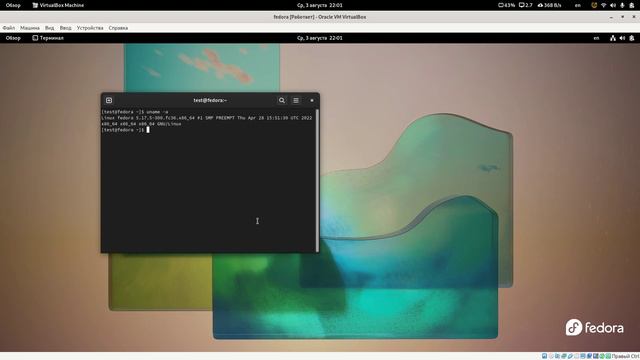
Task: Click the terminal search magnifier button
Action: click(x=282, y=100)
